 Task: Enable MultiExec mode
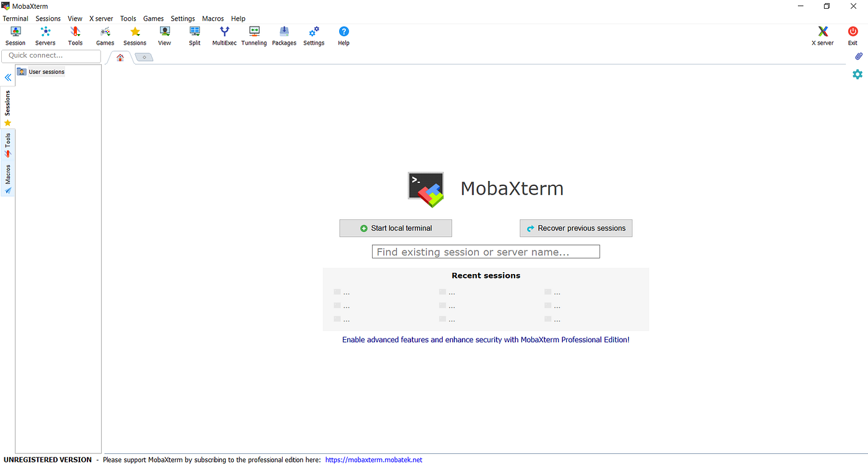(x=224, y=35)
